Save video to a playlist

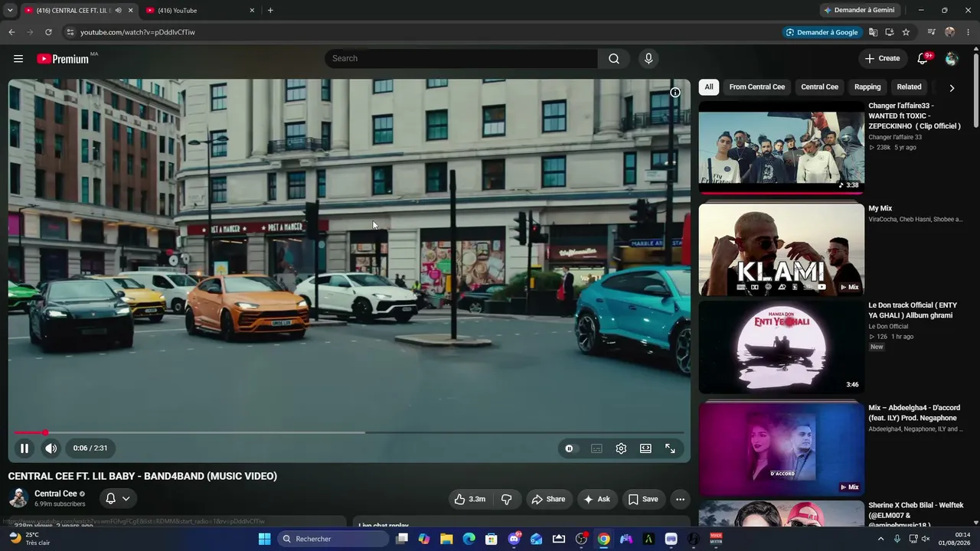point(643,499)
